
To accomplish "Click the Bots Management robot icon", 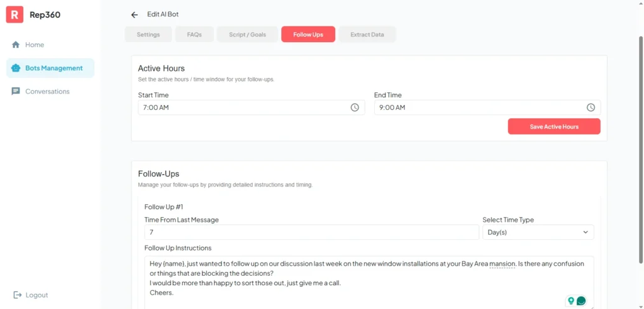I will click(16, 68).
